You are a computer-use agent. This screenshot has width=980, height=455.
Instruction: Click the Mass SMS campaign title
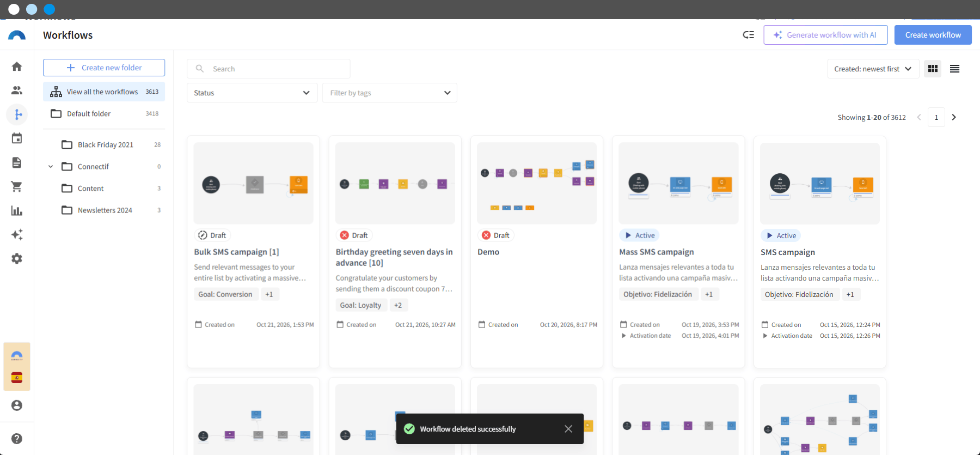[657, 252]
